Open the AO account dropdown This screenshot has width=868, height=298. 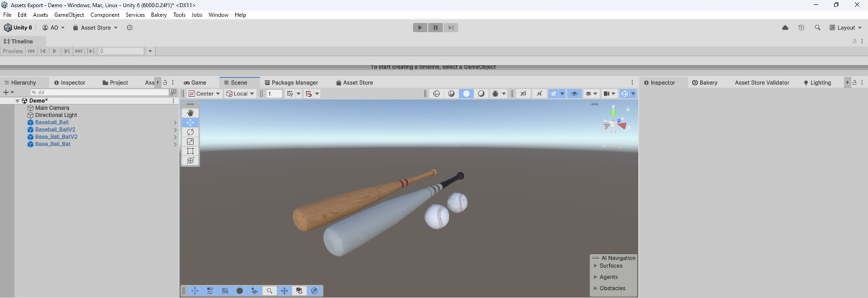pyautogui.click(x=54, y=27)
